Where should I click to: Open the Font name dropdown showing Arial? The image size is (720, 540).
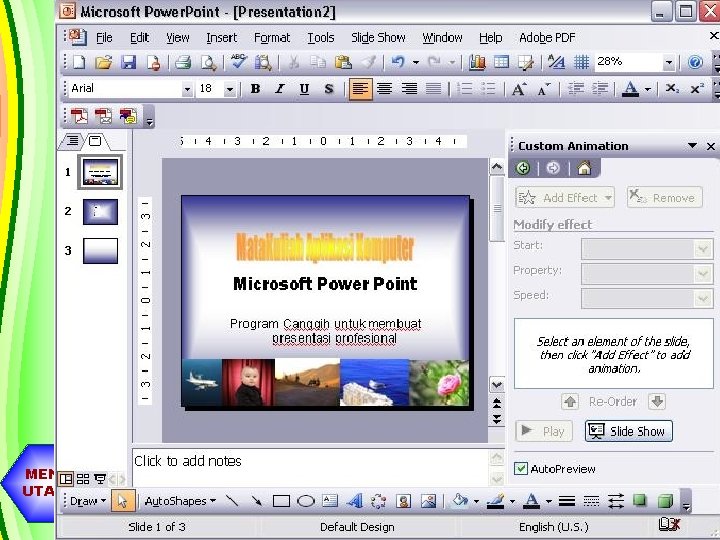tap(187, 89)
